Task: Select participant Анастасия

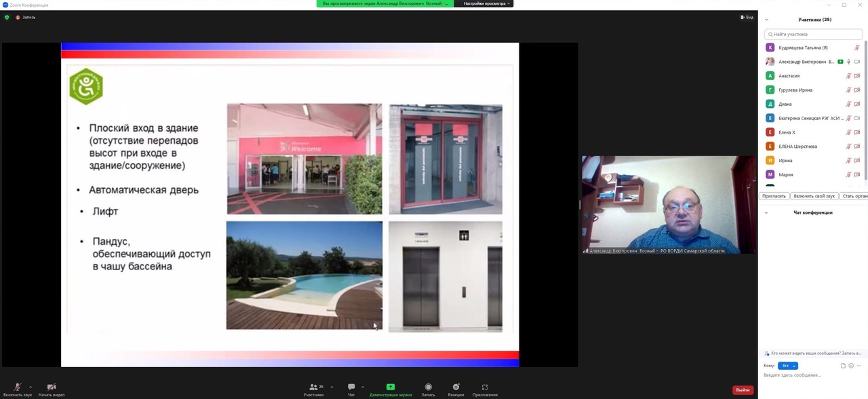Action: pos(813,76)
